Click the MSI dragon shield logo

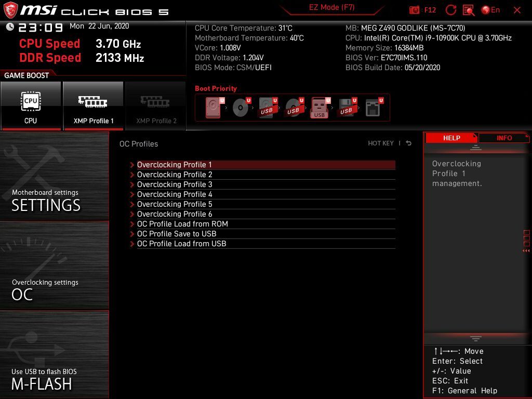[x=10, y=10]
